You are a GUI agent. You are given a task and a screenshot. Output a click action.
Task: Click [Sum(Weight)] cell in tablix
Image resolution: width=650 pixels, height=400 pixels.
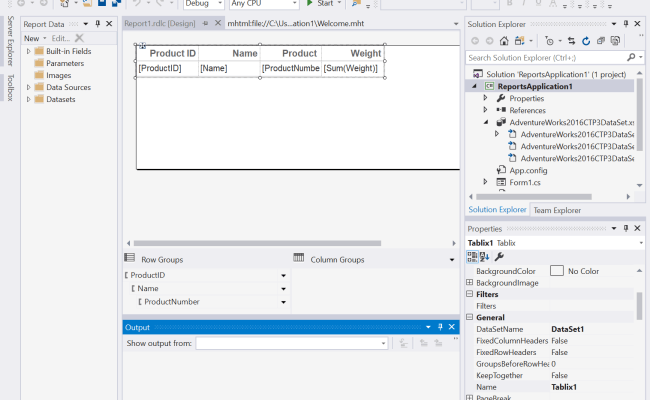(x=352, y=68)
